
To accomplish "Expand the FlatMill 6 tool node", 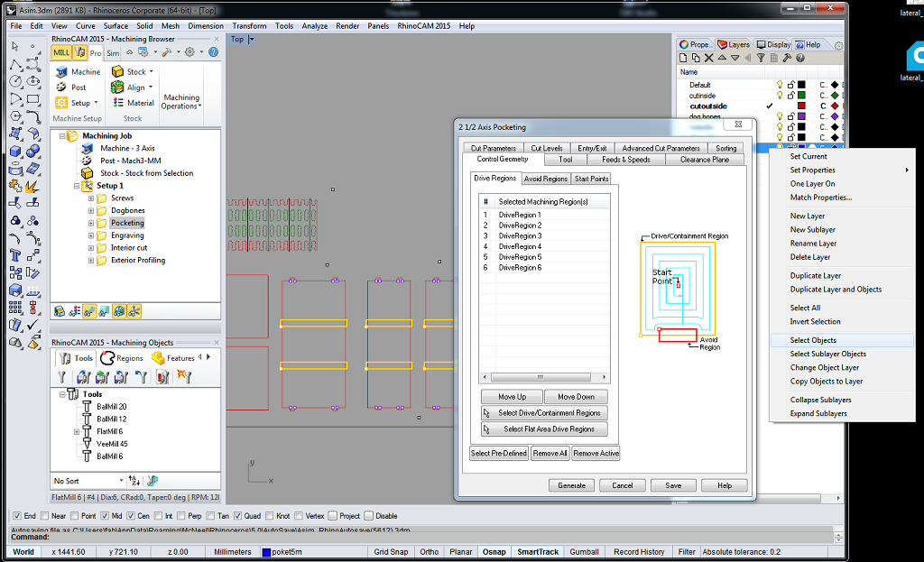I will [77, 432].
